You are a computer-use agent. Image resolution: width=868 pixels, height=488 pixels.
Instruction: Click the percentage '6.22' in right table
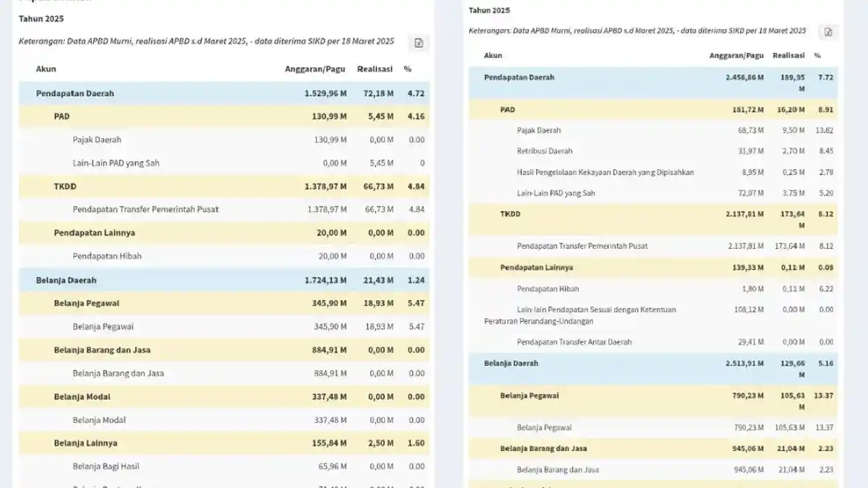coord(825,289)
